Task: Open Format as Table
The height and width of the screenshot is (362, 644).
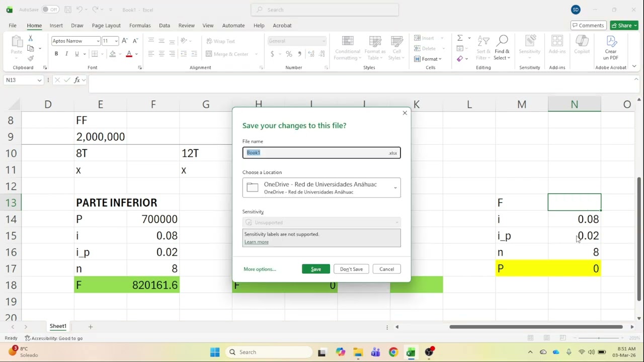Action: pos(375,48)
